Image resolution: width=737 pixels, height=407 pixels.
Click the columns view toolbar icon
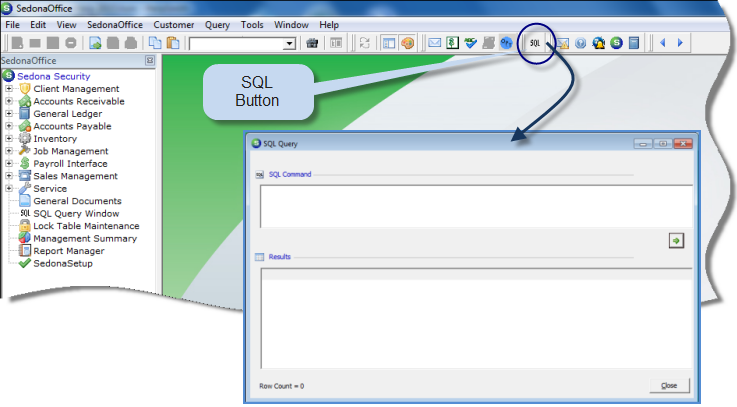(336, 43)
